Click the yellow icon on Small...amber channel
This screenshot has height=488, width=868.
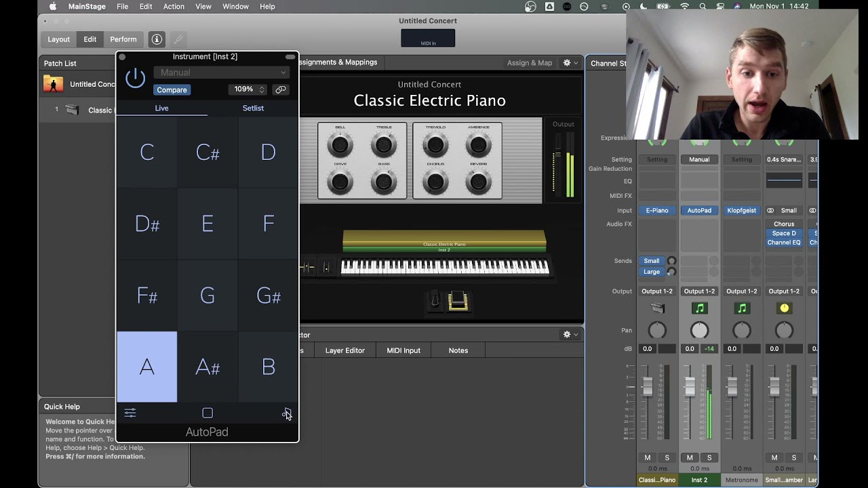point(784,308)
